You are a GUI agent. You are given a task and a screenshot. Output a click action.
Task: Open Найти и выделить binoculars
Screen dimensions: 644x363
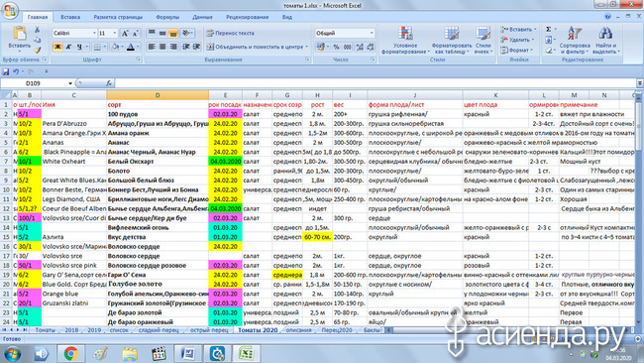[605, 41]
